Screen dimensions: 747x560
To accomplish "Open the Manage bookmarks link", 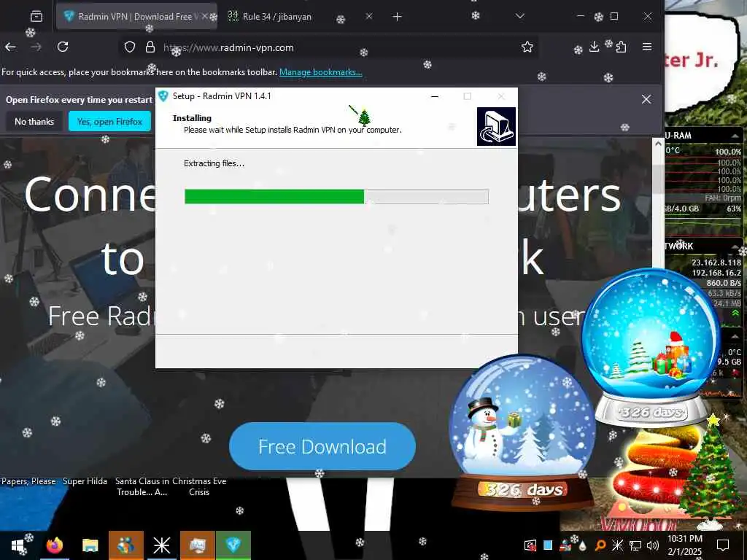I will click(321, 72).
